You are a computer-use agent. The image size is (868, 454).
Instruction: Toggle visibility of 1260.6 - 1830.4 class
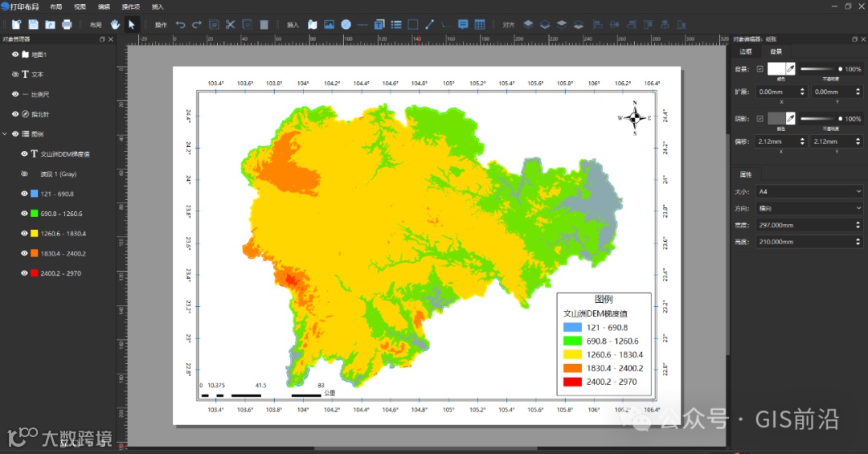coord(24,233)
